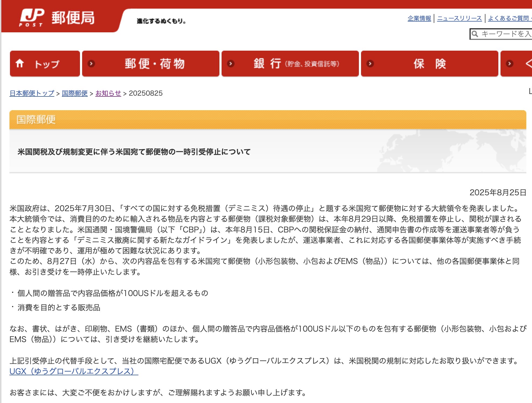The width and height of the screenshot is (532, 403).
Task: Click the article title about 米国宛て郵便物の一時引受停止
Action: tap(134, 152)
